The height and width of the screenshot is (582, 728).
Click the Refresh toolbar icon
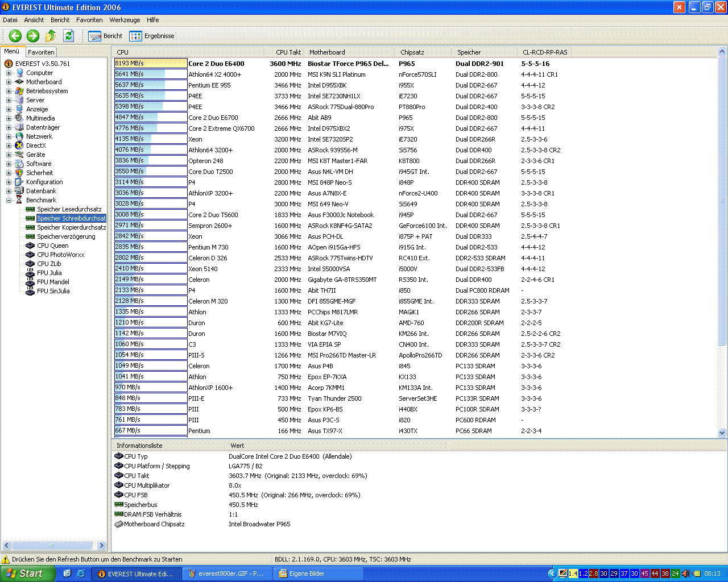[69, 36]
